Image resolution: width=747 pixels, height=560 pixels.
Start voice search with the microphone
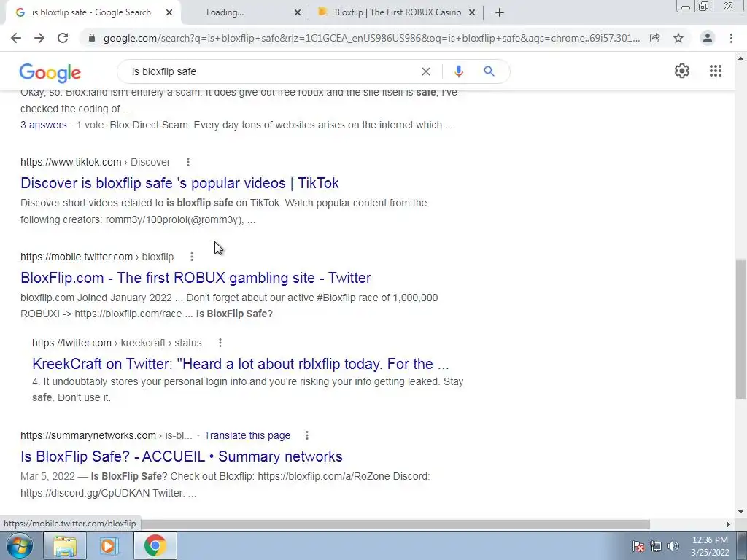point(458,71)
